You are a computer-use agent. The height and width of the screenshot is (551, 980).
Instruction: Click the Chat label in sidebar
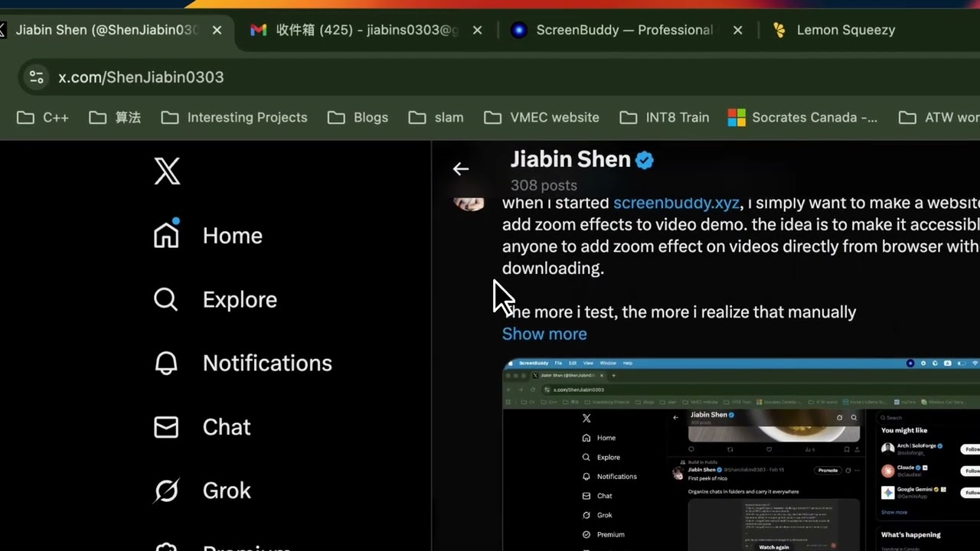pos(227,427)
